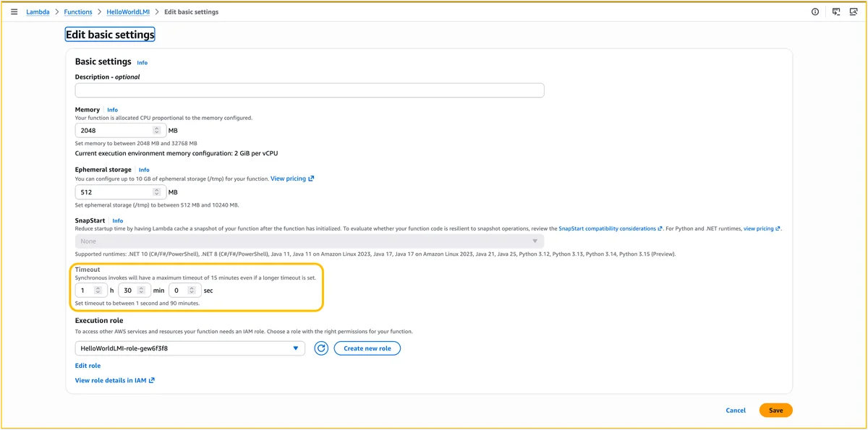Viewport: 868px width, 430px height.
Task: Open Info link next to Basic settings
Action: point(142,63)
